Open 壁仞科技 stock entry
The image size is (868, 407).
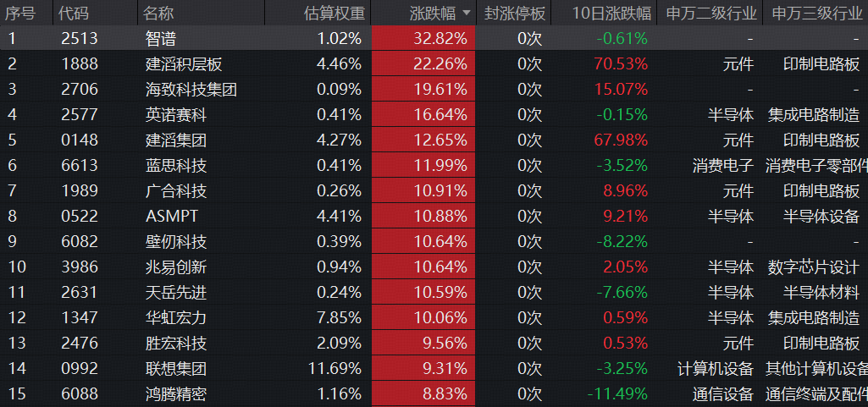[176, 242]
